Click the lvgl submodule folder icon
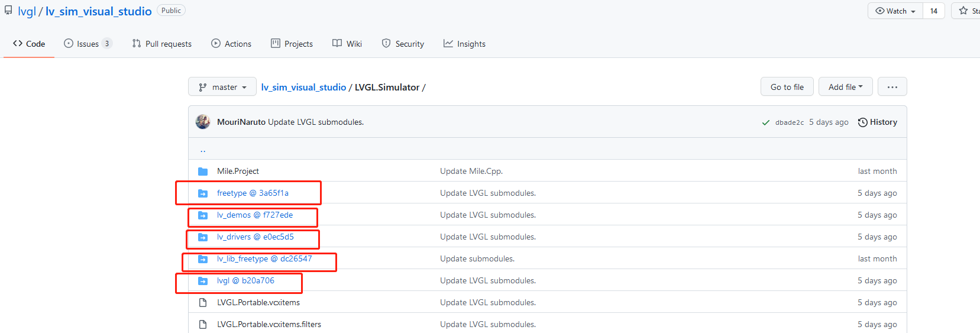The image size is (980, 333). tap(203, 280)
